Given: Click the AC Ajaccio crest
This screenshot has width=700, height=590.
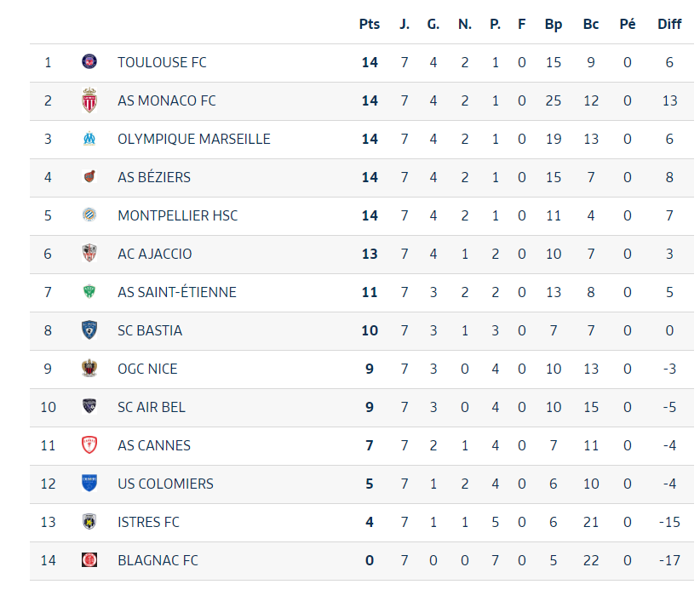Looking at the screenshot, I should (89, 254).
